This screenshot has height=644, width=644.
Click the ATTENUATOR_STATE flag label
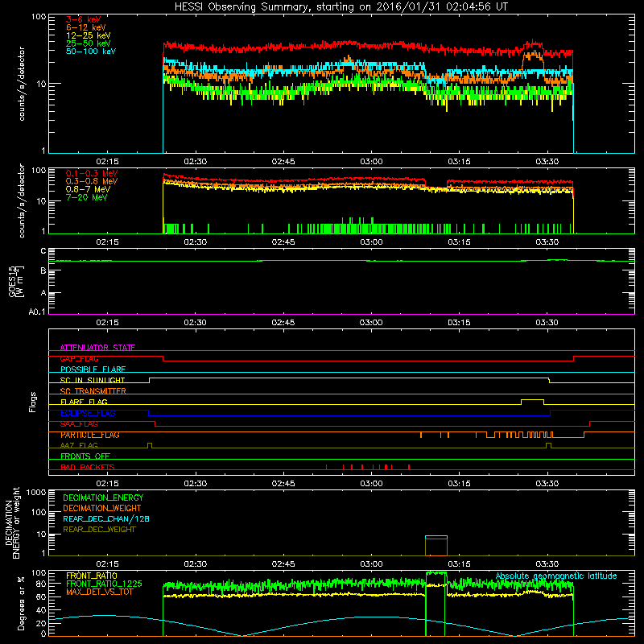pyautogui.click(x=97, y=348)
